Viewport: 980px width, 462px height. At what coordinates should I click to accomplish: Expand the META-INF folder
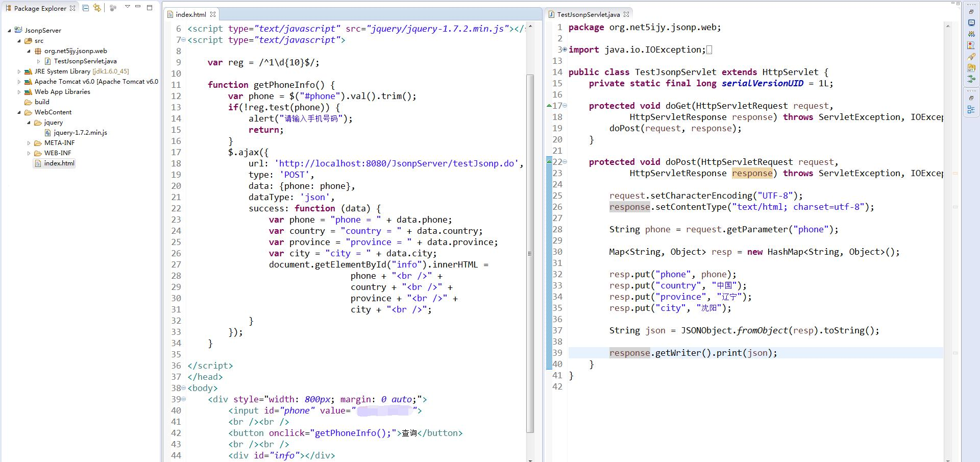pos(29,143)
